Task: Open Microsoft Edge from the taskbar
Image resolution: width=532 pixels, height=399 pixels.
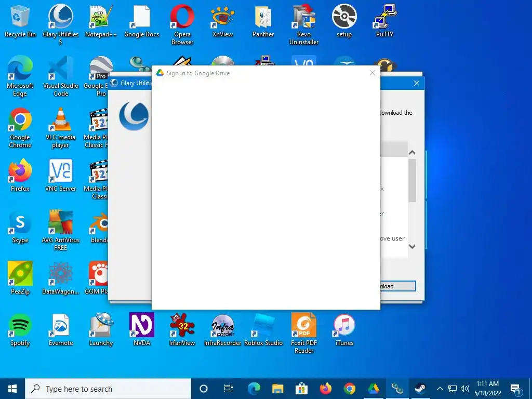Action: point(254,389)
